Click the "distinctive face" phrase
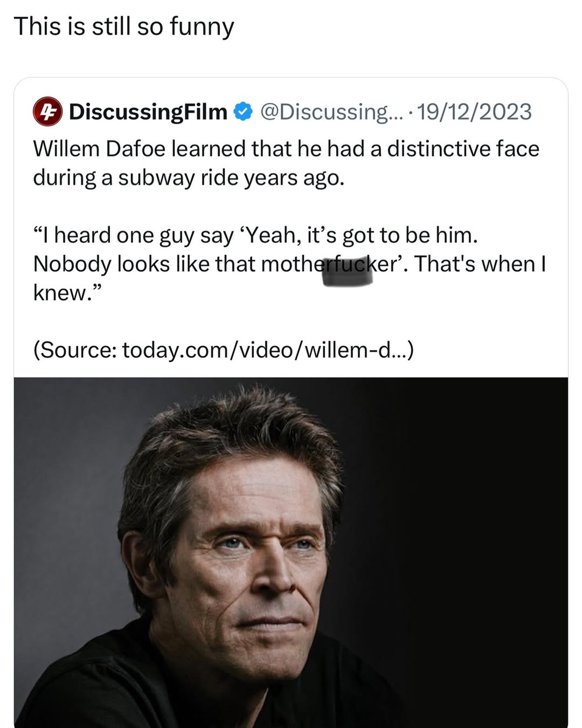Image resolution: width=582 pixels, height=728 pixels. (x=463, y=148)
